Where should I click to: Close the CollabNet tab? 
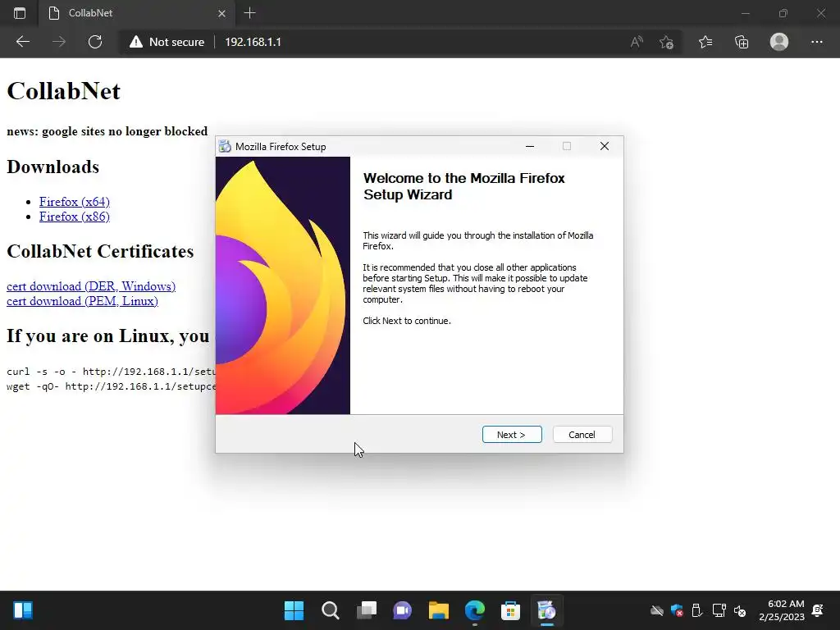click(x=221, y=13)
